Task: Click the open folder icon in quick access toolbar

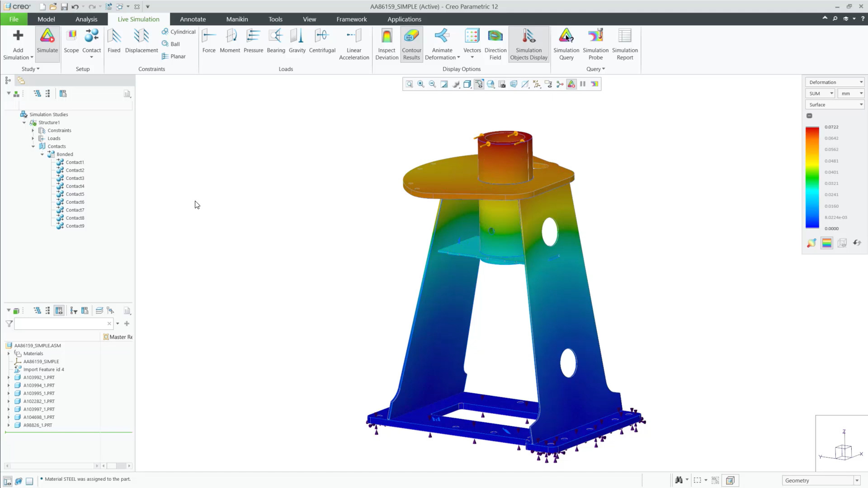Action: [53, 7]
